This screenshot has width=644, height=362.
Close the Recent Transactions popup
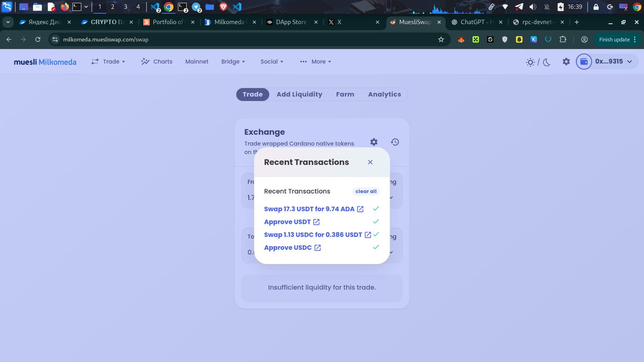point(370,162)
